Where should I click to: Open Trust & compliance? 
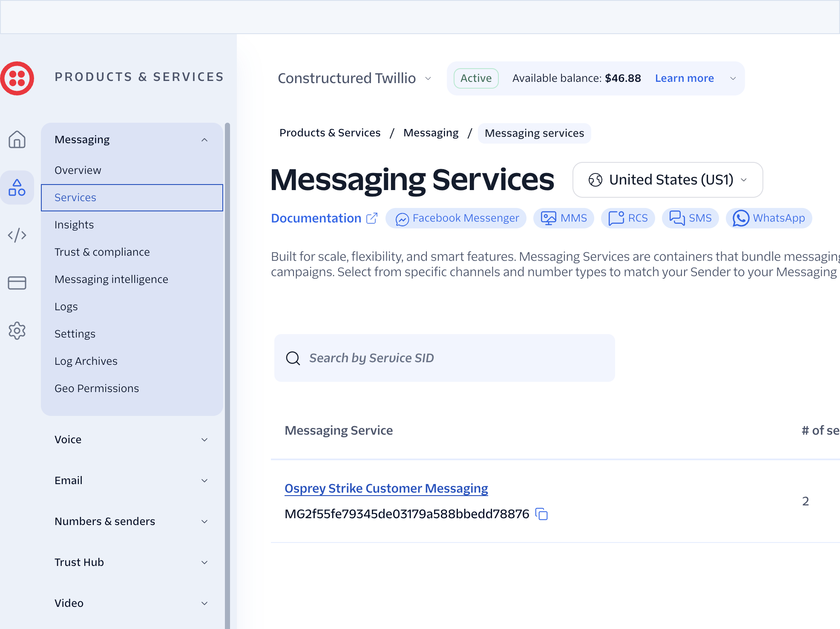pyautogui.click(x=132, y=252)
